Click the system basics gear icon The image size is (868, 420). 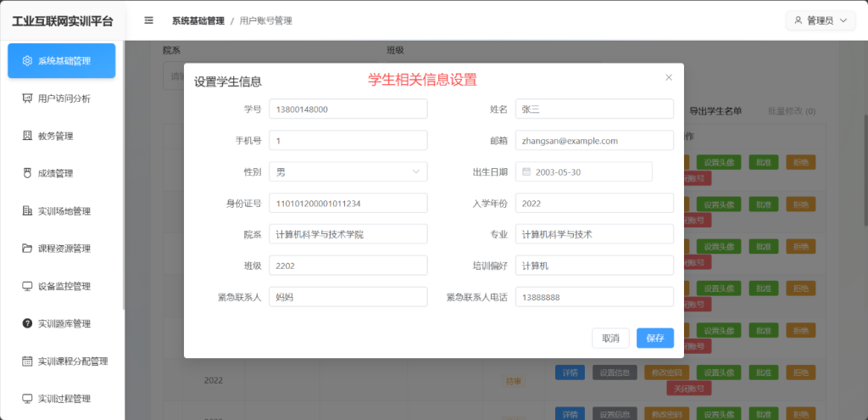click(27, 61)
